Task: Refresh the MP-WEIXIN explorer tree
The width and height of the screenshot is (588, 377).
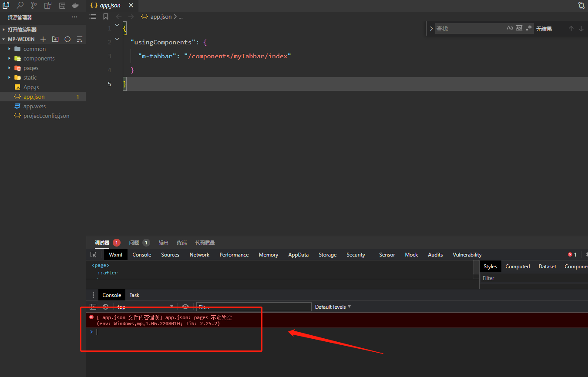Action: tap(67, 39)
